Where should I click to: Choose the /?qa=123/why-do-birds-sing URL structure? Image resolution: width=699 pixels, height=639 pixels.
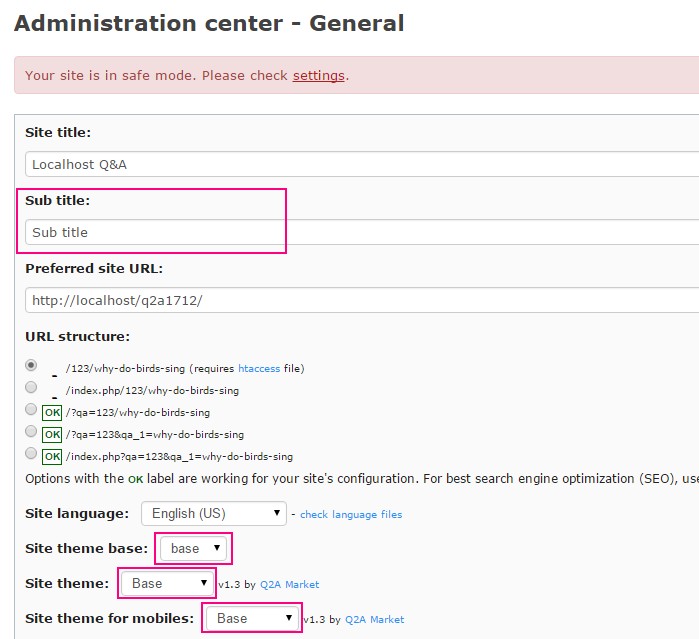(x=31, y=410)
